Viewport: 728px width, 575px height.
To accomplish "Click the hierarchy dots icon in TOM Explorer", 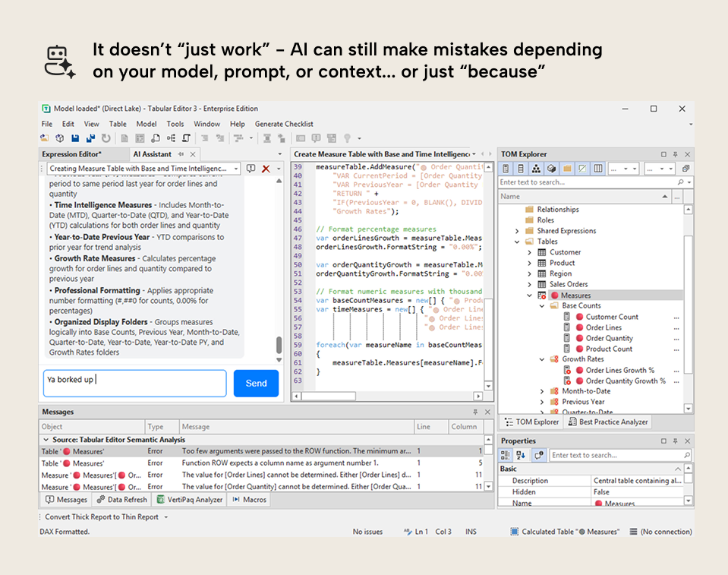I will tap(536, 169).
